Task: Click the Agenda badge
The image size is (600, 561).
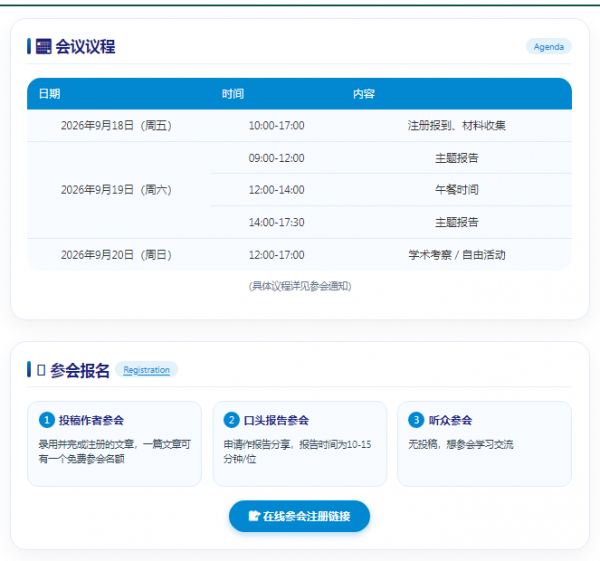Action: pyautogui.click(x=548, y=47)
